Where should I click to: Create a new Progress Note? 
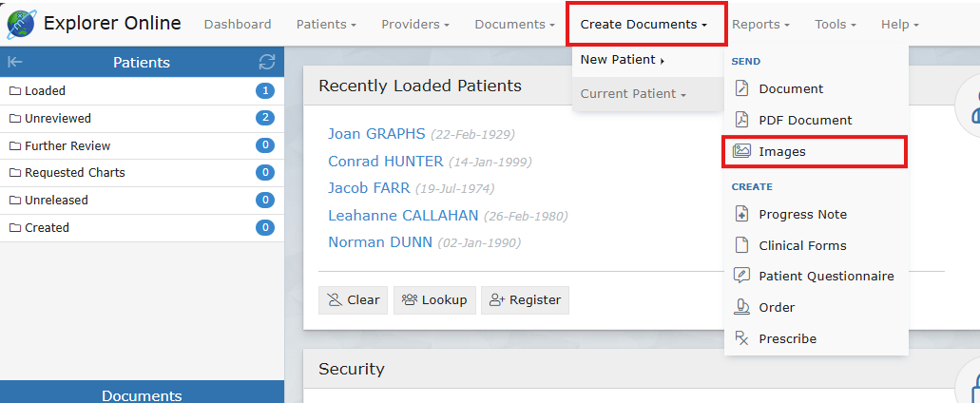pyautogui.click(x=802, y=215)
